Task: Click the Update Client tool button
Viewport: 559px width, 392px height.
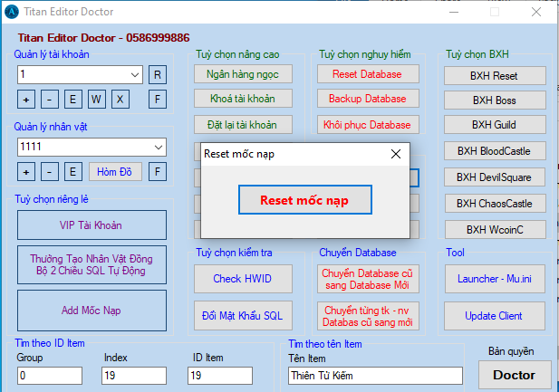Action: tap(494, 316)
